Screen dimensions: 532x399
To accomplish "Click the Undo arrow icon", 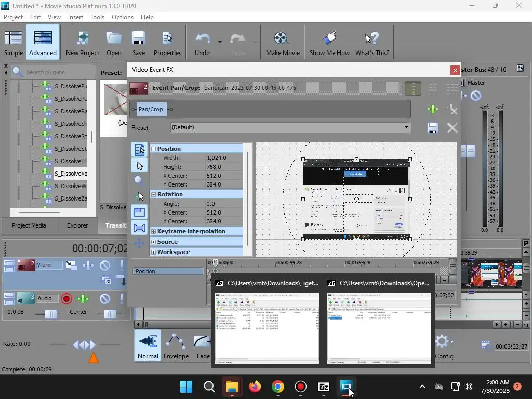I will pos(203,43).
